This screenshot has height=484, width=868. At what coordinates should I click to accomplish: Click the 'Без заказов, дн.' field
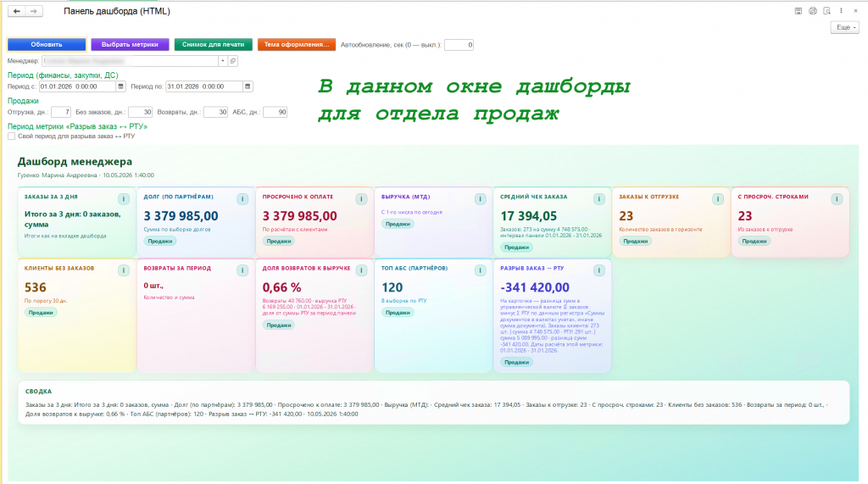tap(140, 112)
